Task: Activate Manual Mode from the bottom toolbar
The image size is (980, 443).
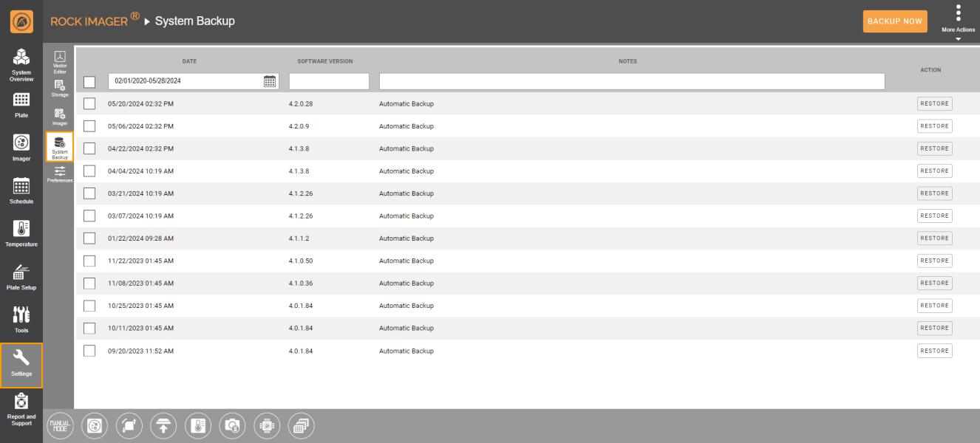Action: (x=60, y=425)
